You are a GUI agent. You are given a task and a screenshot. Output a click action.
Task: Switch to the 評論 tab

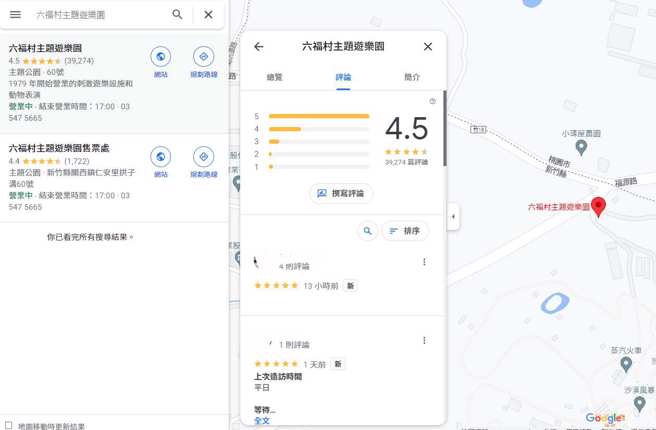click(343, 77)
